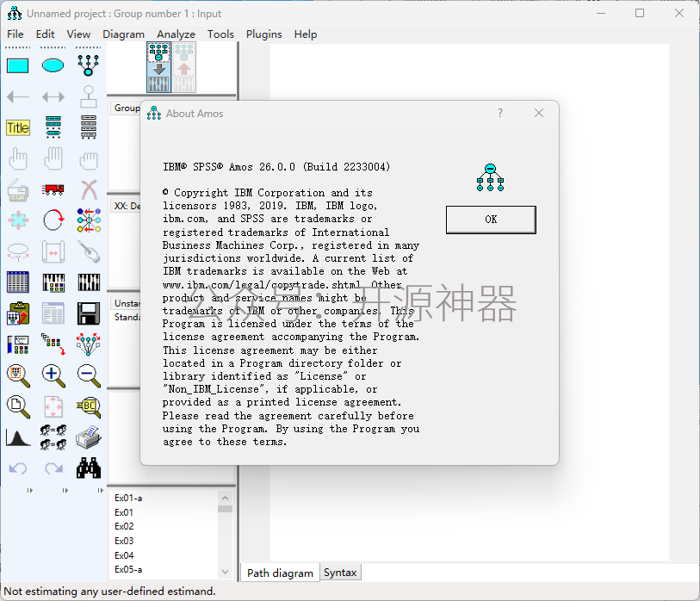Viewport: 700px width, 601px height.
Task: Click the Print path diagram icon
Action: [x=89, y=437]
